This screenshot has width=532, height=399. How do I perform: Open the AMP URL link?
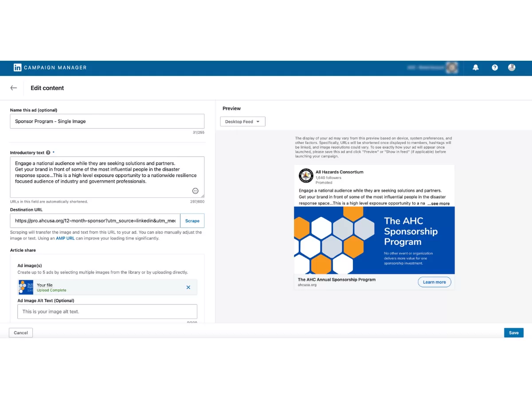65,238
